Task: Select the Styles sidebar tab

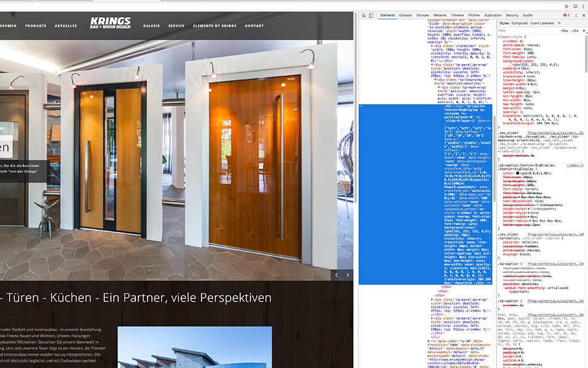Action: 504,23
